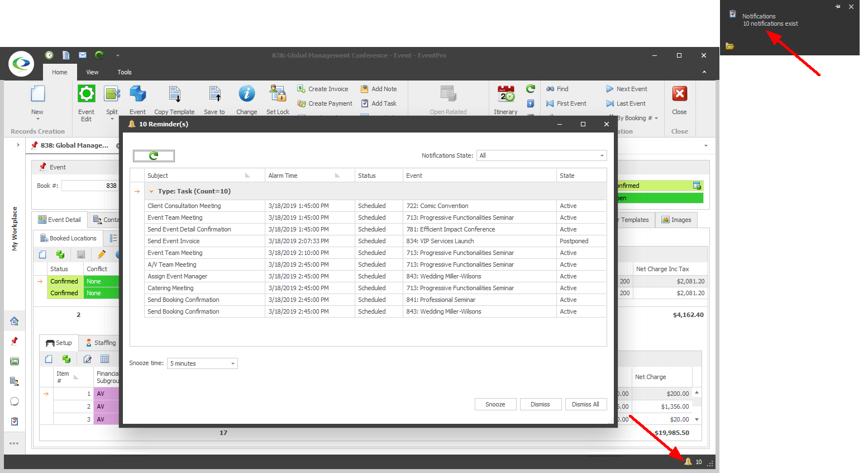Click pencil edit icon in Booked Locations toolbar
The height and width of the screenshot is (473, 868).
101,254
